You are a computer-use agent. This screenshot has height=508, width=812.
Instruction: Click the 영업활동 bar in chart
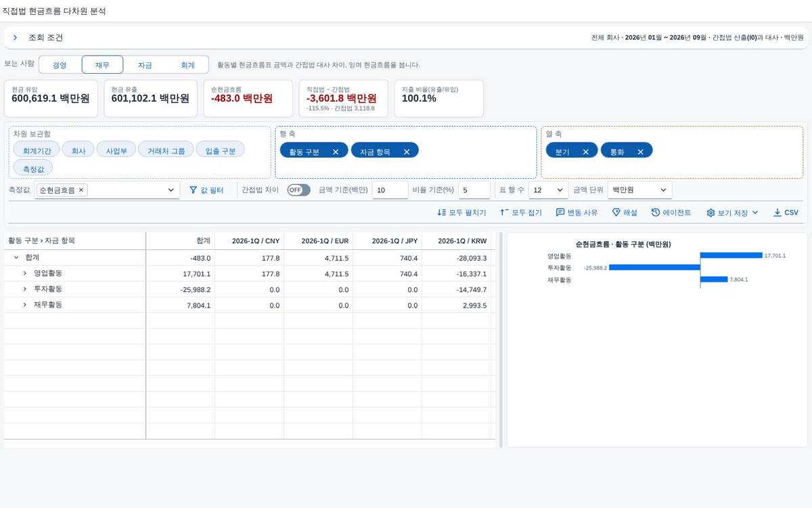[x=731, y=255]
